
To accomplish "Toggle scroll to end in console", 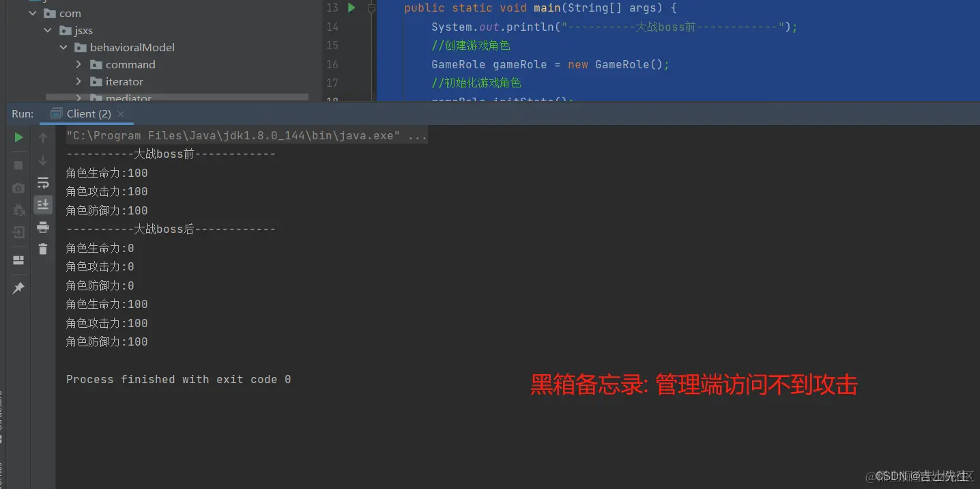I will pyautogui.click(x=43, y=204).
